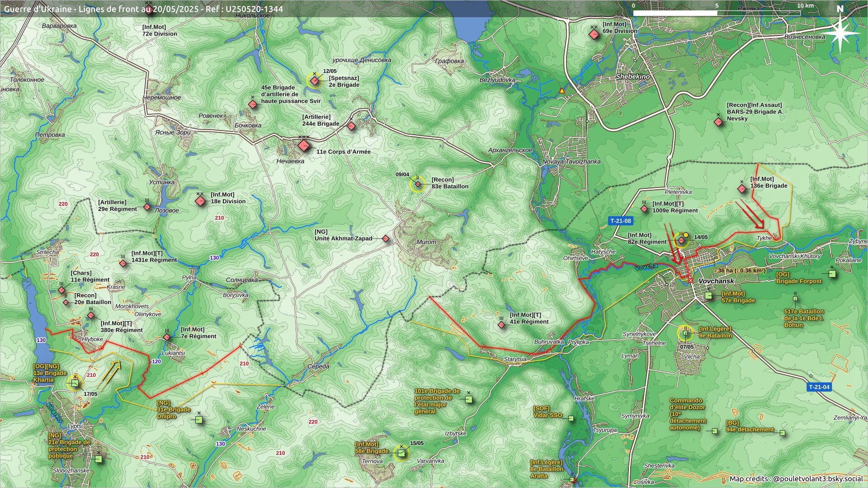Select the 101e Brigade de protection marker

click(469, 399)
